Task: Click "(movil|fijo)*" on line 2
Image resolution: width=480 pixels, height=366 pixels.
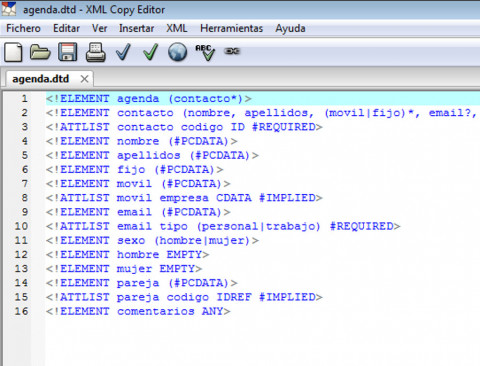Action: 369,113
